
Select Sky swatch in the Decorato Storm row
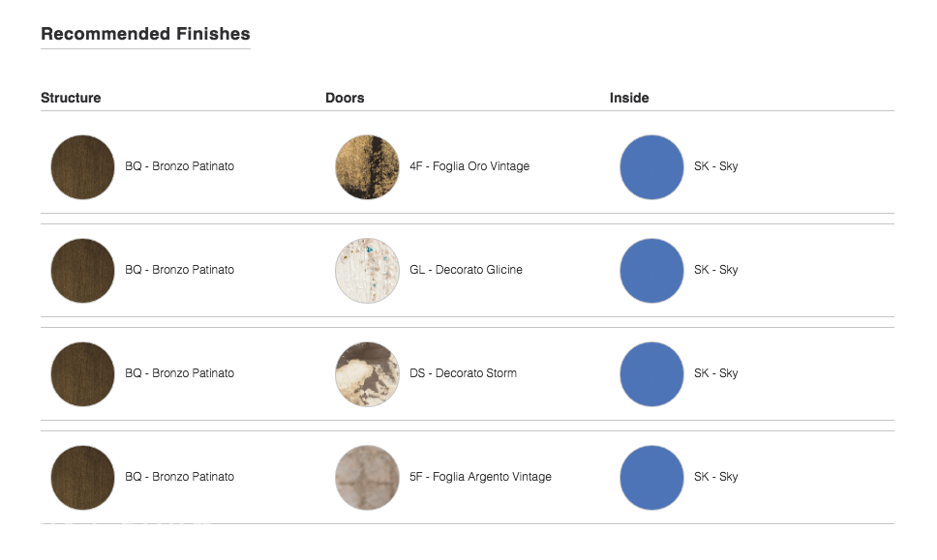point(651,374)
